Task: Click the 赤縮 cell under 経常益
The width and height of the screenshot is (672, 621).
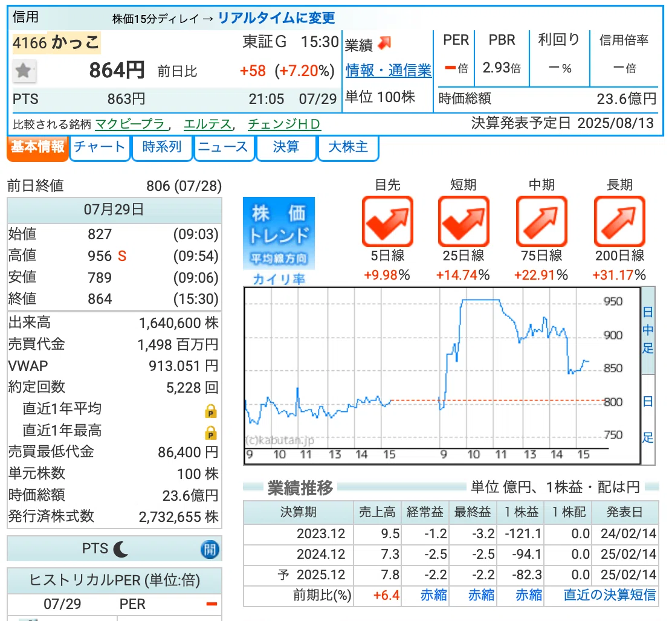Action: point(434,595)
